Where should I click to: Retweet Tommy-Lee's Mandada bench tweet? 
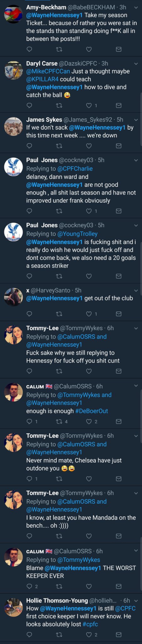(x=59, y=536)
